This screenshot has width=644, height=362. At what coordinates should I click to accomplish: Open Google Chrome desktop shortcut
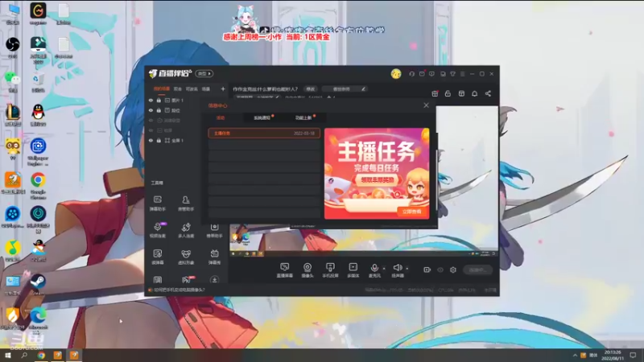click(38, 186)
